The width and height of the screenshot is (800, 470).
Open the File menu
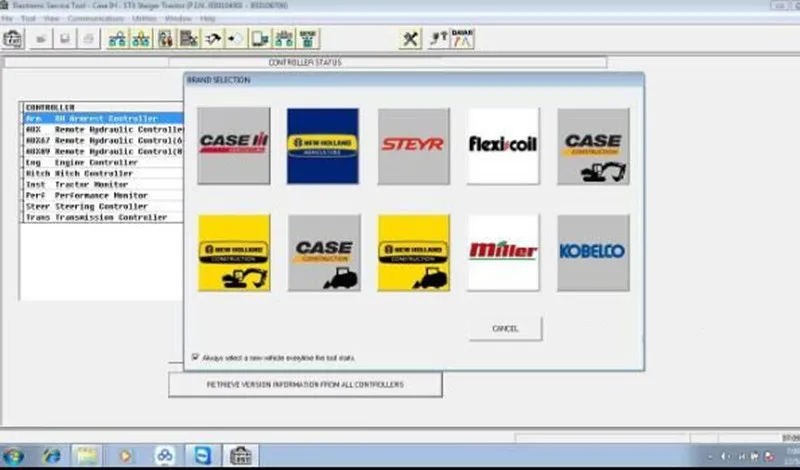pyautogui.click(x=7, y=18)
